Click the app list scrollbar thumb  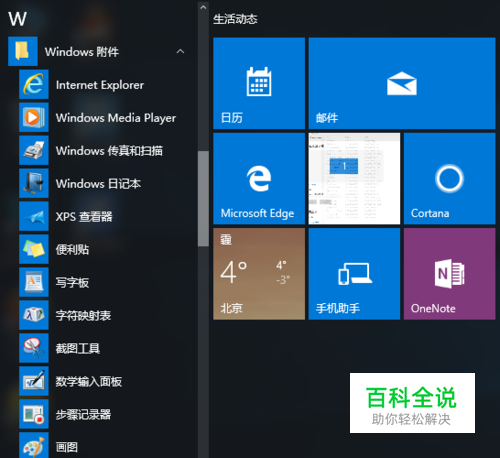(x=203, y=199)
